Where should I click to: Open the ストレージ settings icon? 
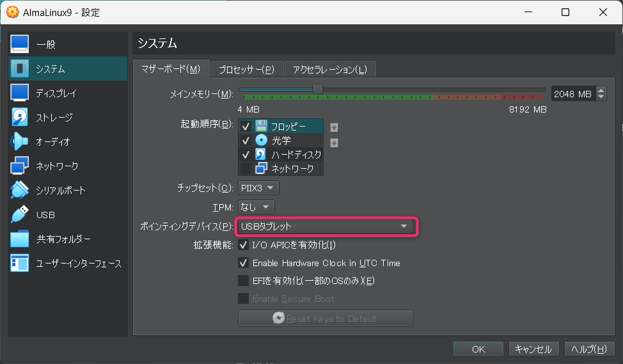click(20, 117)
